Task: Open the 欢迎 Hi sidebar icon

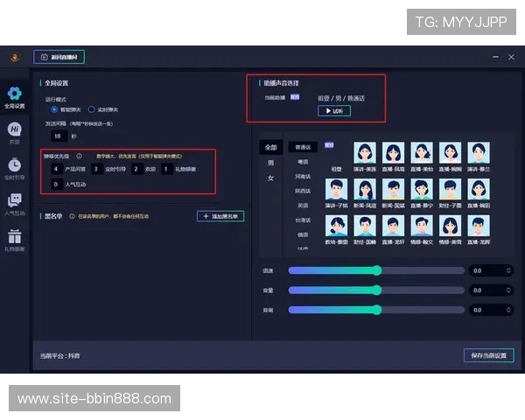Action: [x=15, y=131]
